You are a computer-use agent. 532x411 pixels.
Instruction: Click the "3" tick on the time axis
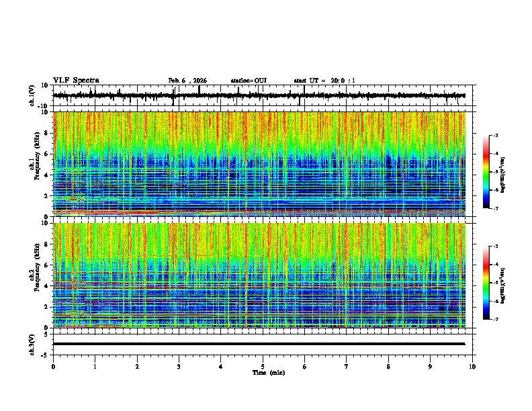point(179,367)
